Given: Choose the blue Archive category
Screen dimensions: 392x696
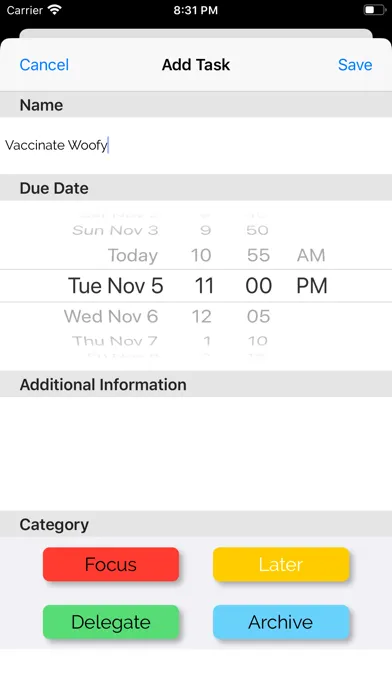Looking at the screenshot, I should click(x=281, y=622).
